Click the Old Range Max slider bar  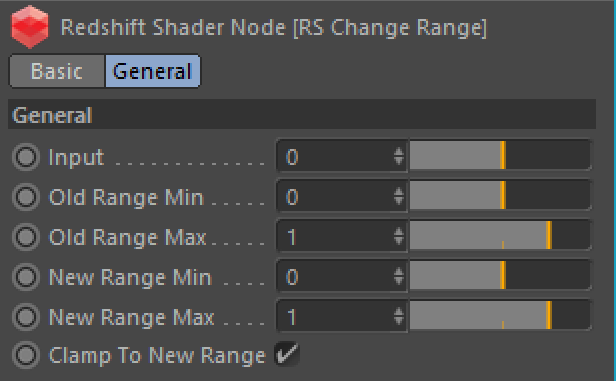pos(500,235)
